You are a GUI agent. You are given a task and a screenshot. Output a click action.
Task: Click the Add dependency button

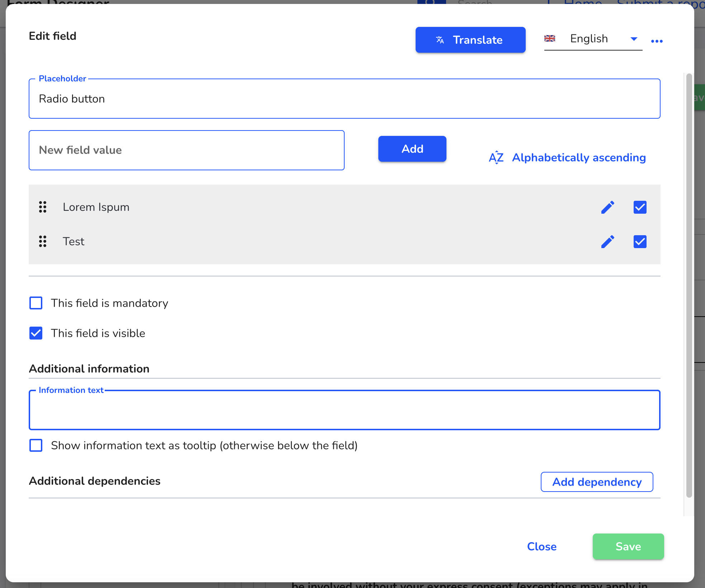pyautogui.click(x=597, y=482)
